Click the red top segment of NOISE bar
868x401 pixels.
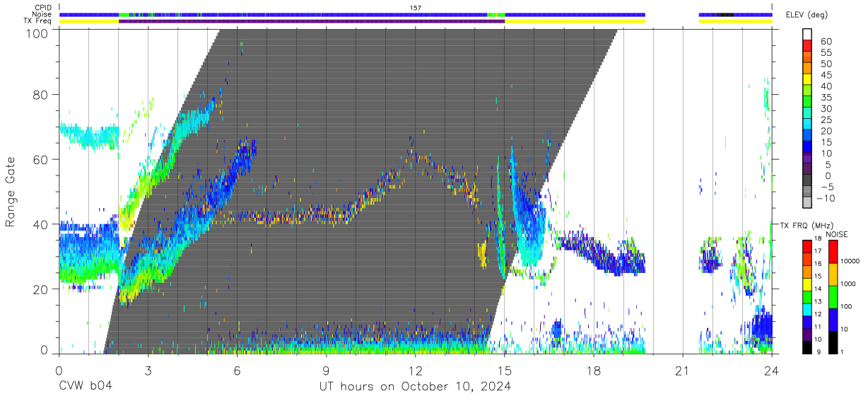(x=832, y=252)
